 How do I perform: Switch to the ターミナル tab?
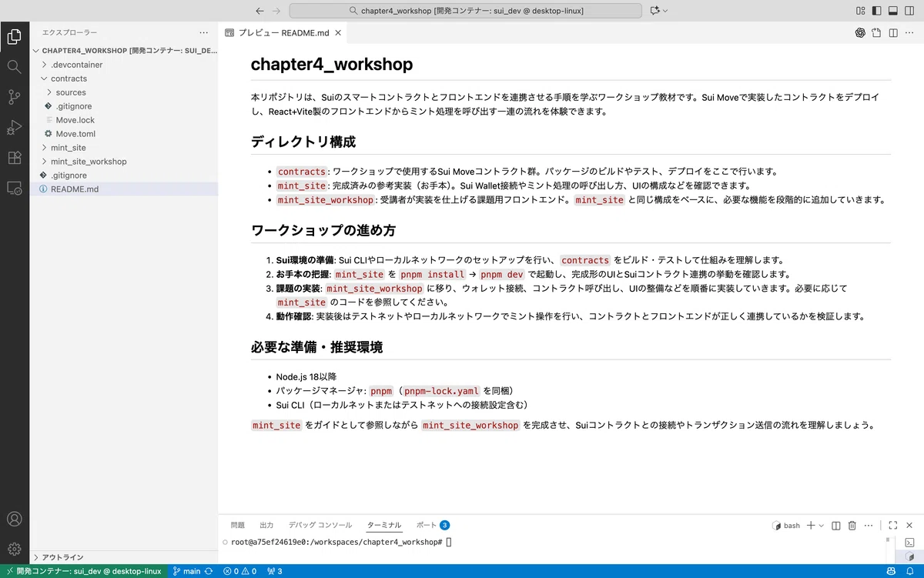[x=384, y=526]
